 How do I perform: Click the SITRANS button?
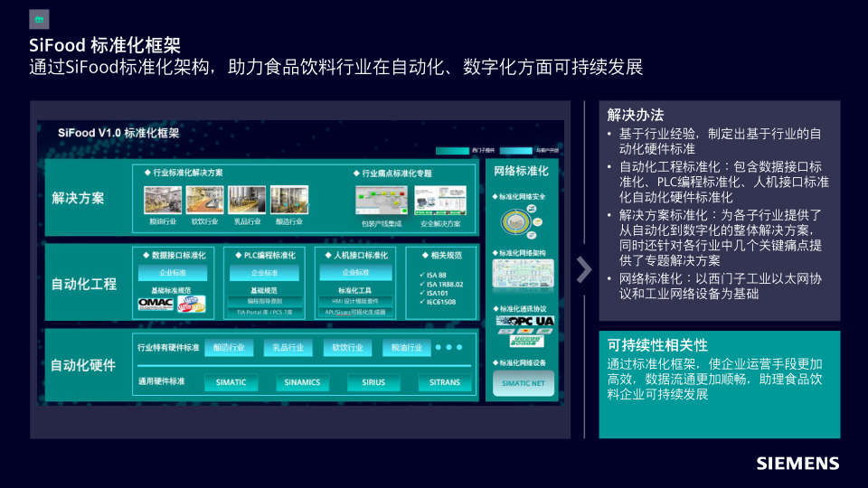[x=445, y=382]
